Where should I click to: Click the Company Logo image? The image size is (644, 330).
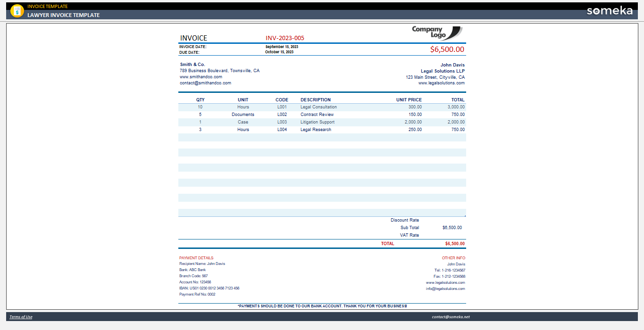[437, 33]
